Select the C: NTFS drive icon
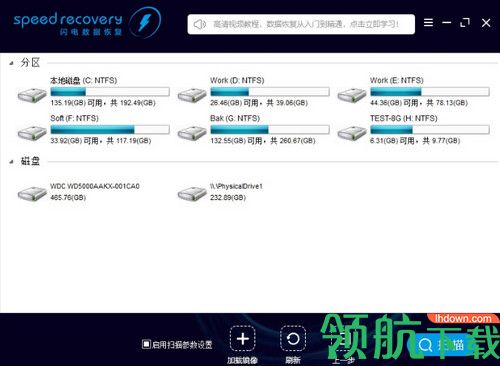Image resolution: width=500 pixels, height=366 pixels. [x=32, y=95]
